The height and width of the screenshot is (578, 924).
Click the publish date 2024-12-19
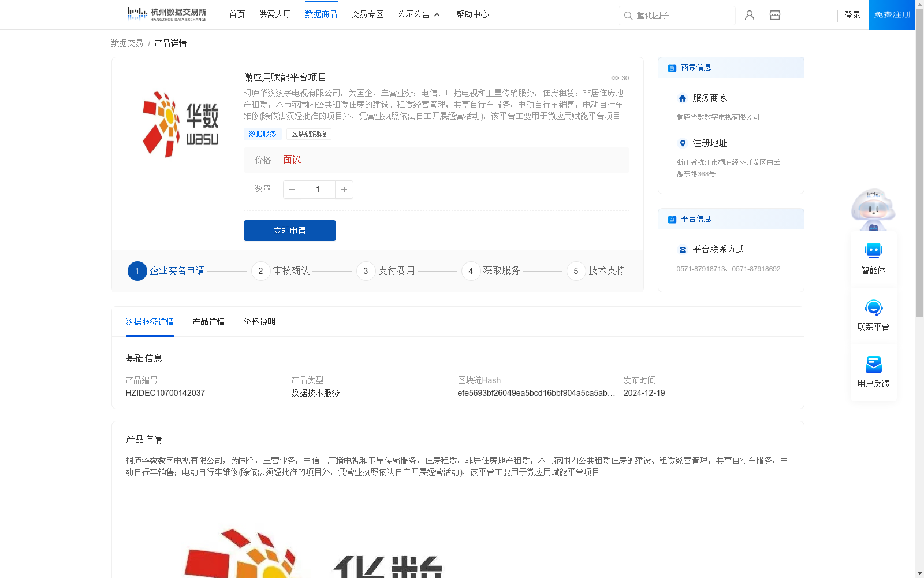tap(644, 393)
